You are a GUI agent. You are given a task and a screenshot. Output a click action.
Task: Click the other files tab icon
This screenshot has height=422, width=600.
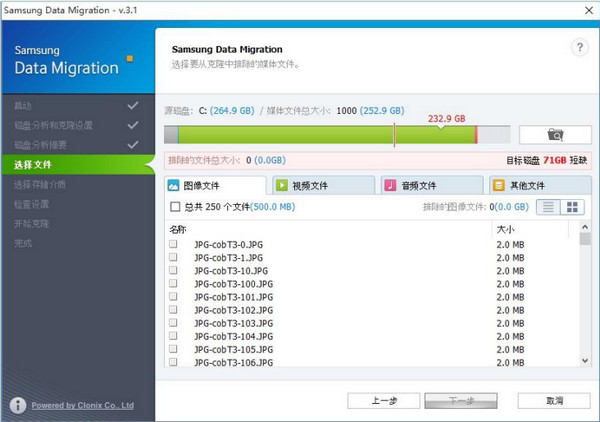(499, 186)
